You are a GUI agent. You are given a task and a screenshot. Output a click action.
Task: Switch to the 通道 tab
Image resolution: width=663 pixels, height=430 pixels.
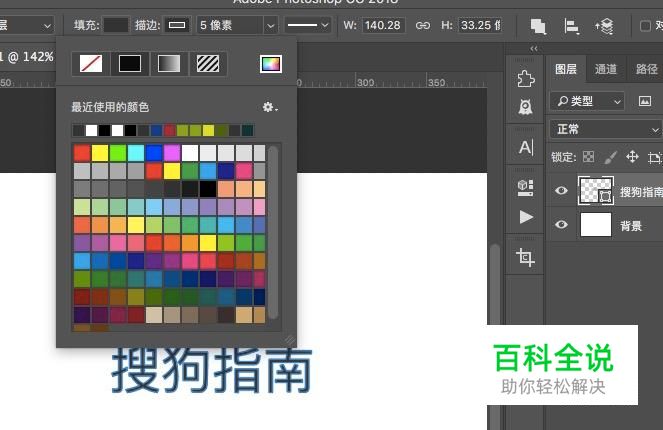pyautogui.click(x=605, y=69)
